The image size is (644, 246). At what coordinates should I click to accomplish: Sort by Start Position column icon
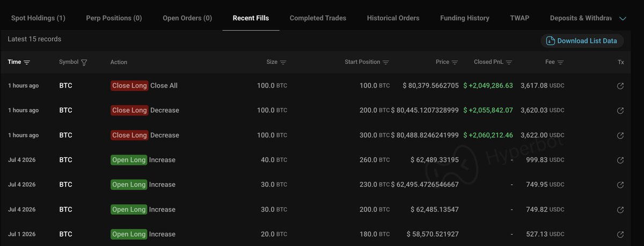(386, 62)
